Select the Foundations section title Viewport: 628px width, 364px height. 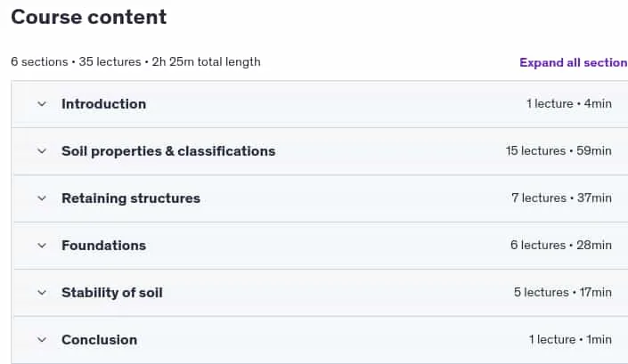tap(103, 246)
